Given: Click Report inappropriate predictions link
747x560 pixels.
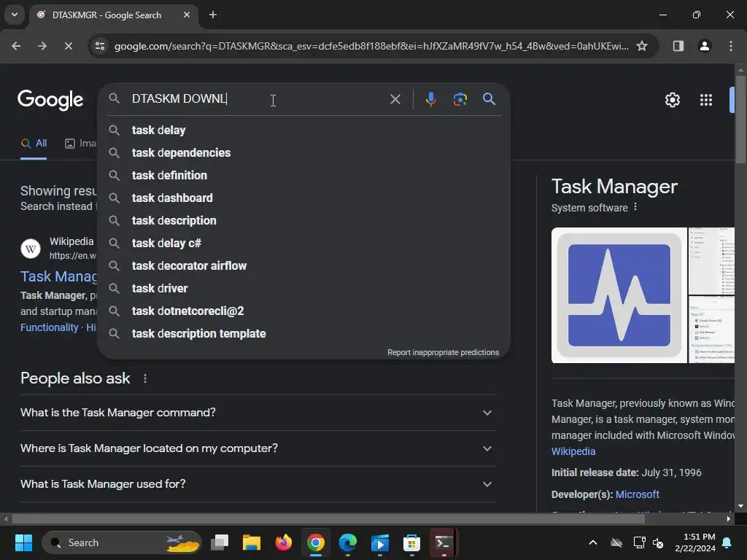Looking at the screenshot, I should 443,352.
